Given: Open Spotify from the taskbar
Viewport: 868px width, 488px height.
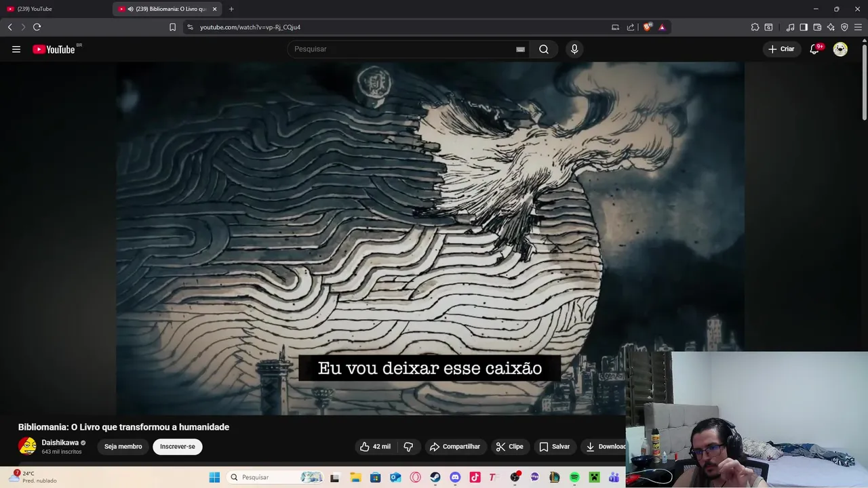Looking at the screenshot, I should point(574,477).
